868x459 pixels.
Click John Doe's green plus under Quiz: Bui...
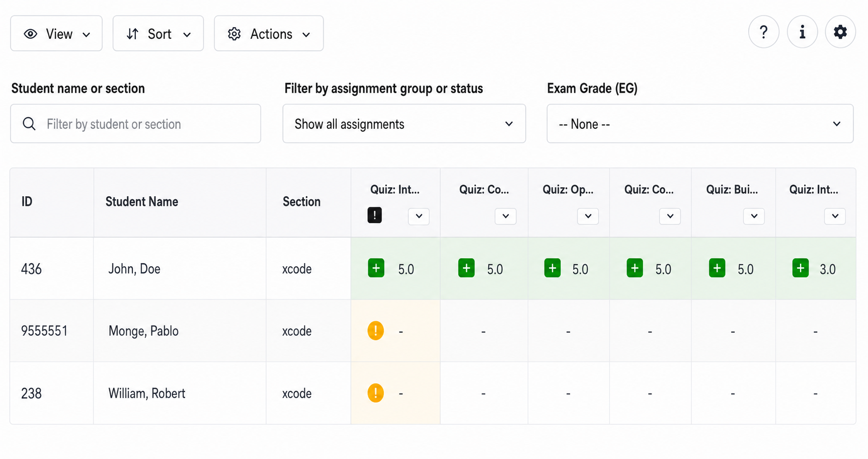717,268
